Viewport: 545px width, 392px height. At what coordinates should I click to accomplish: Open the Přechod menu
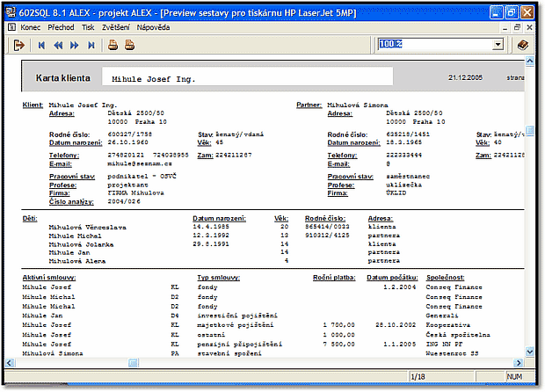(x=62, y=27)
